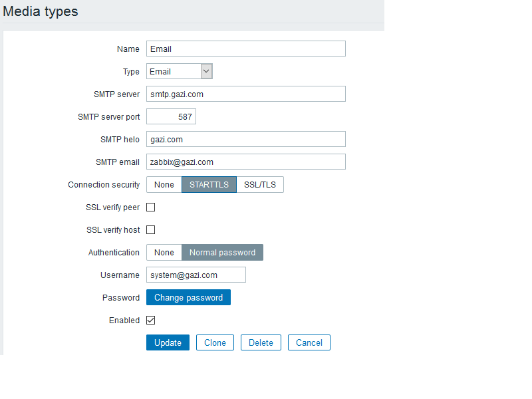
Task: Tick the SSL verify peer checkbox
Action: coord(151,207)
